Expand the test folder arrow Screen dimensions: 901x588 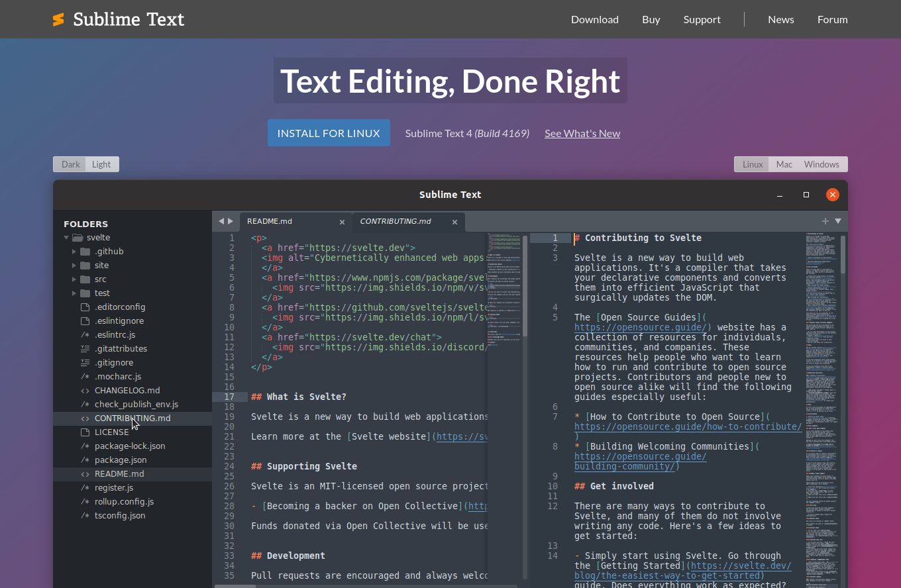(x=74, y=293)
